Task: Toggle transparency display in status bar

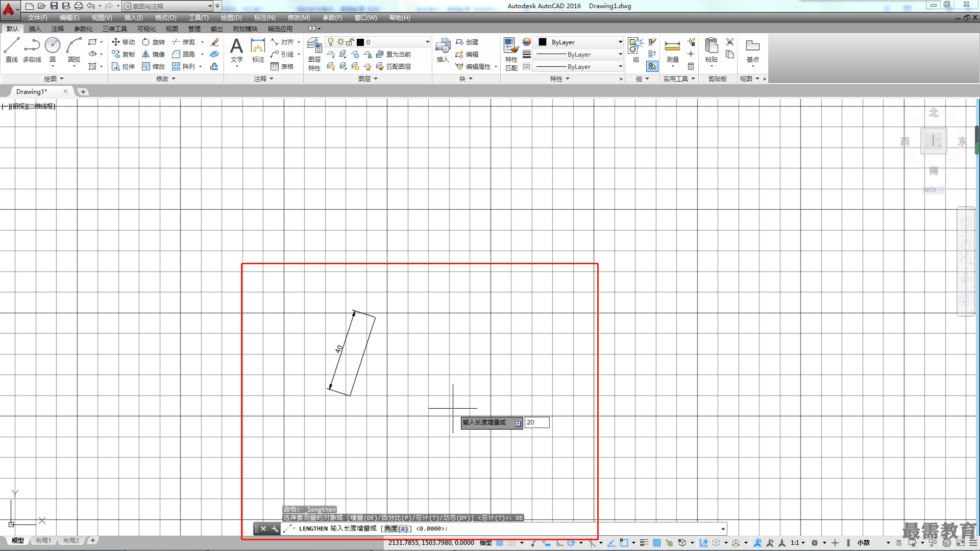Action: pyautogui.click(x=657, y=543)
